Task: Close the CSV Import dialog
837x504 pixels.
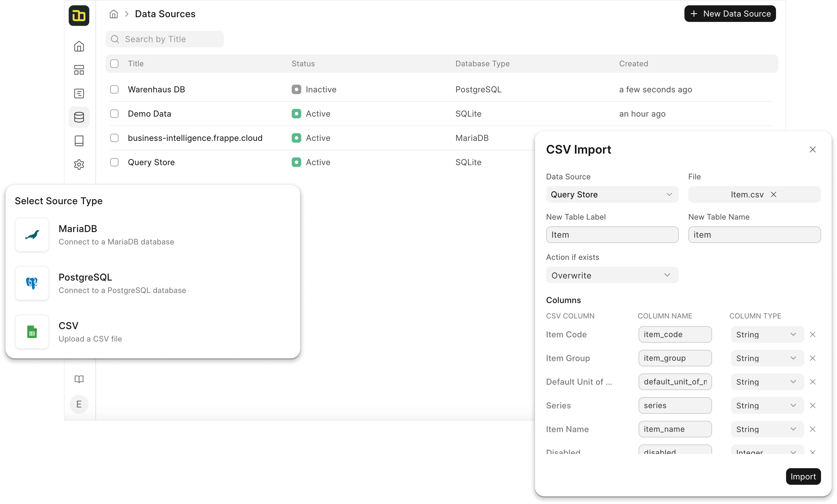Action: pos(812,150)
